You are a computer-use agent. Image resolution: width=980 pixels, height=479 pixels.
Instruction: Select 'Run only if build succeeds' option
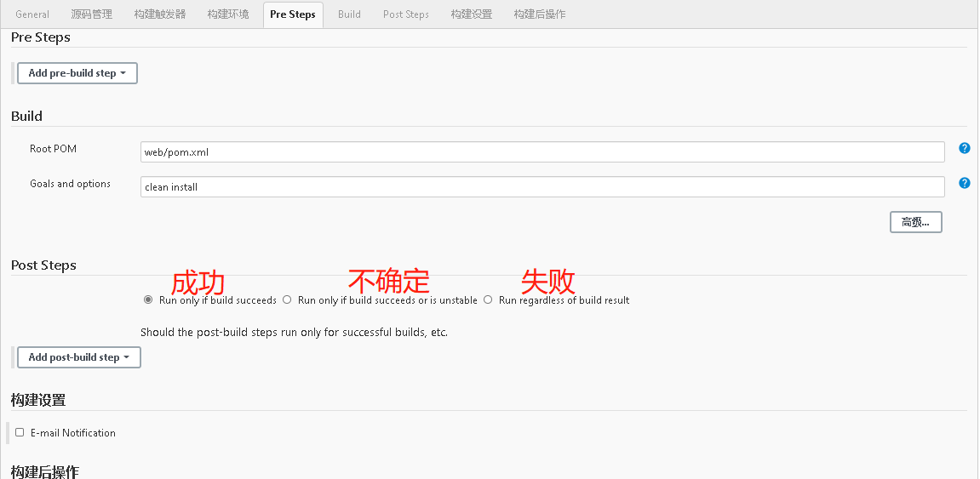(x=149, y=300)
